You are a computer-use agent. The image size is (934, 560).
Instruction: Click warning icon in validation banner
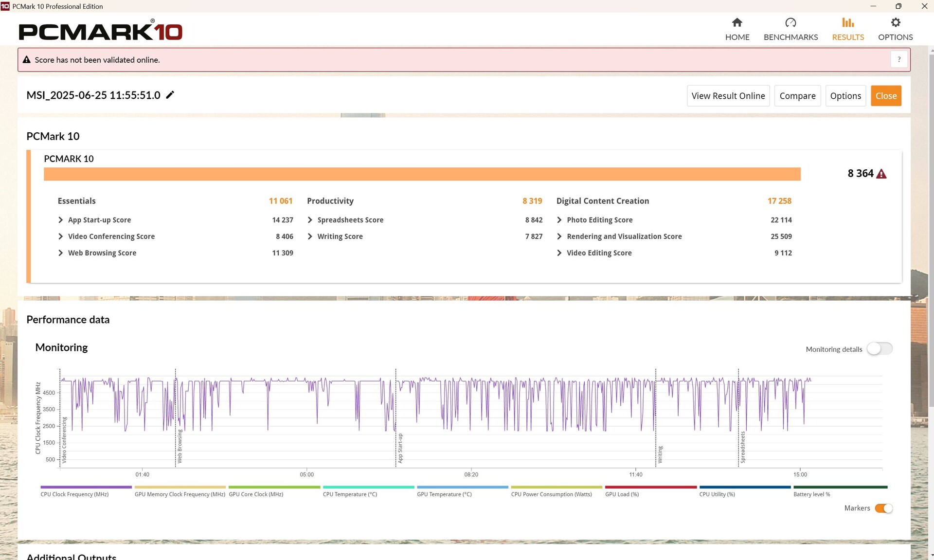coord(27,60)
